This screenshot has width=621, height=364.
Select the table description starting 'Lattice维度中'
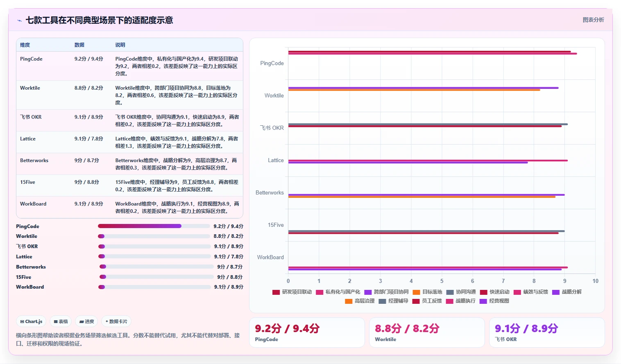(177, 142)
